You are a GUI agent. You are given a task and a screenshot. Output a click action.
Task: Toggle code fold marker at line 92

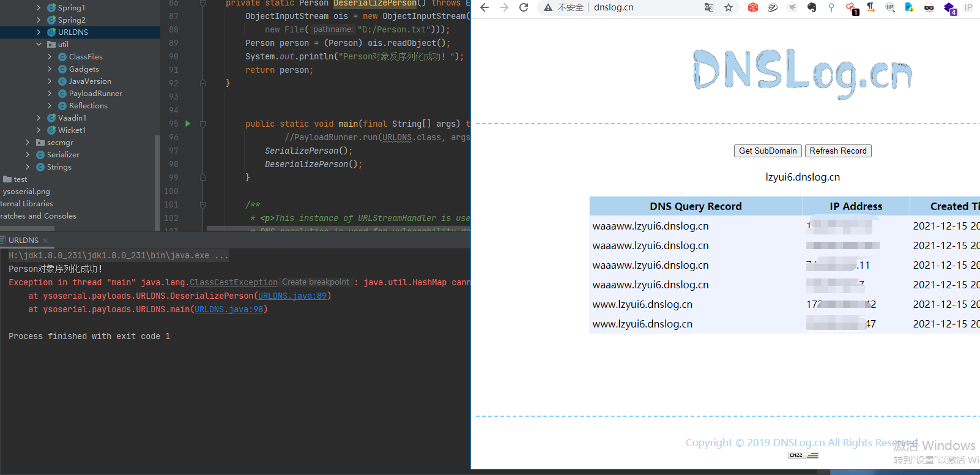(x=202, y=83)
